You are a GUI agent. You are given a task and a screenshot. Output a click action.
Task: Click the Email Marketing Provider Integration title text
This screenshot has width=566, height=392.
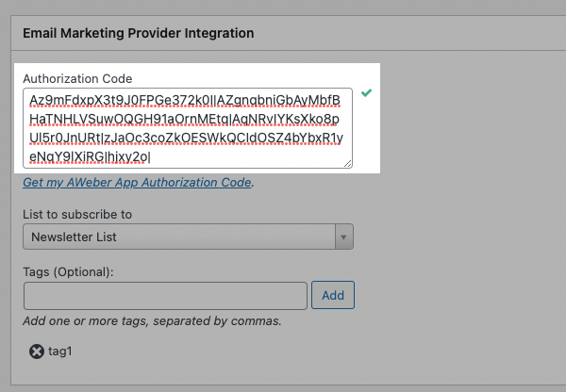click(x=138, y=33)
